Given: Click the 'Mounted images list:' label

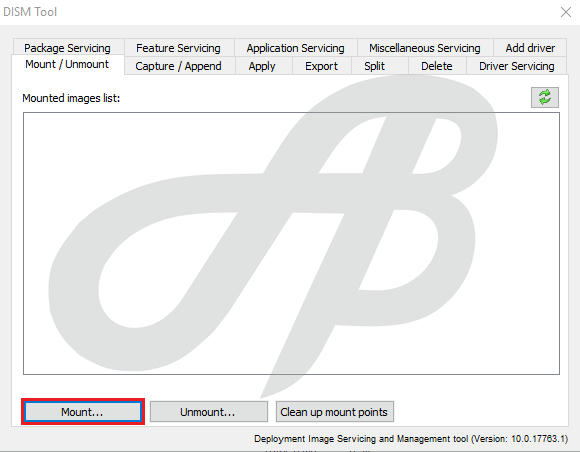Looking at the screenshot, I should (x=71, y=98).
